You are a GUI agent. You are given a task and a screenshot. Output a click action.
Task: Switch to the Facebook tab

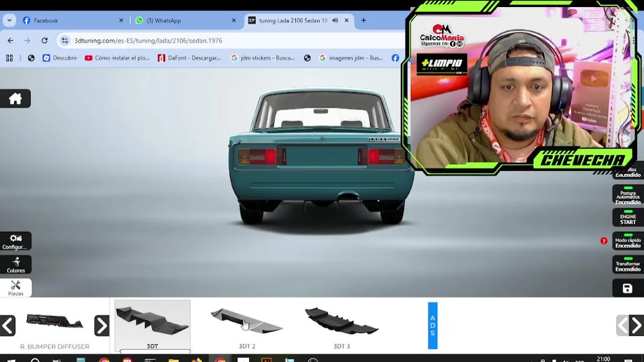(x=72, y=21)
